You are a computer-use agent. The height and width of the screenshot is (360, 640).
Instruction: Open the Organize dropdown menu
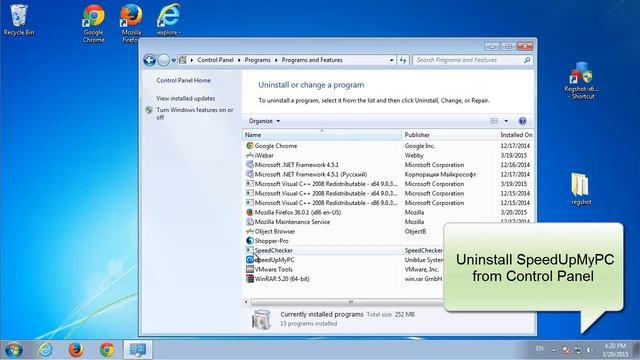pyautogui.click(x=264, y=121)
